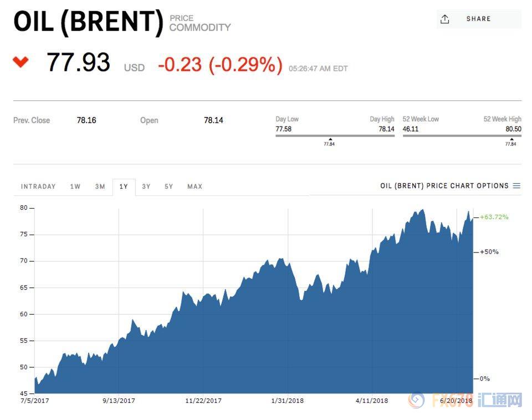Click the 52 Week range bar
Image resolution: width=532 pixels, height=420 pixels.
coord(462,135)
